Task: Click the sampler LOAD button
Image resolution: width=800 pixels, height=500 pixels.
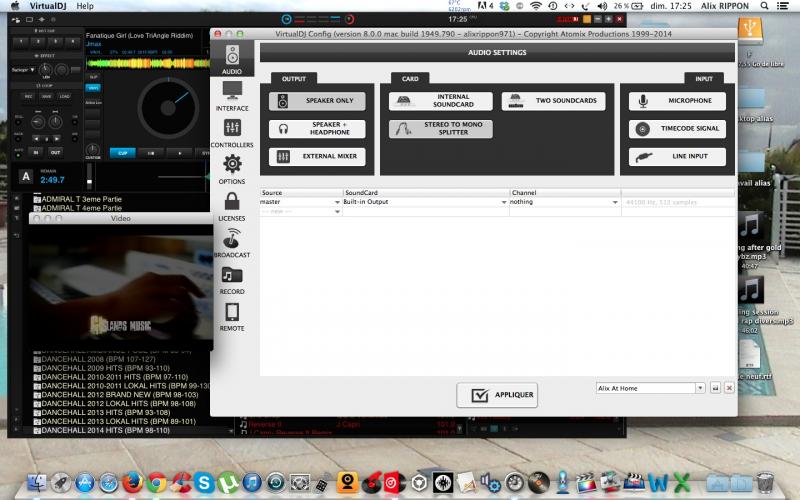Action: click(x=64, y=96)
